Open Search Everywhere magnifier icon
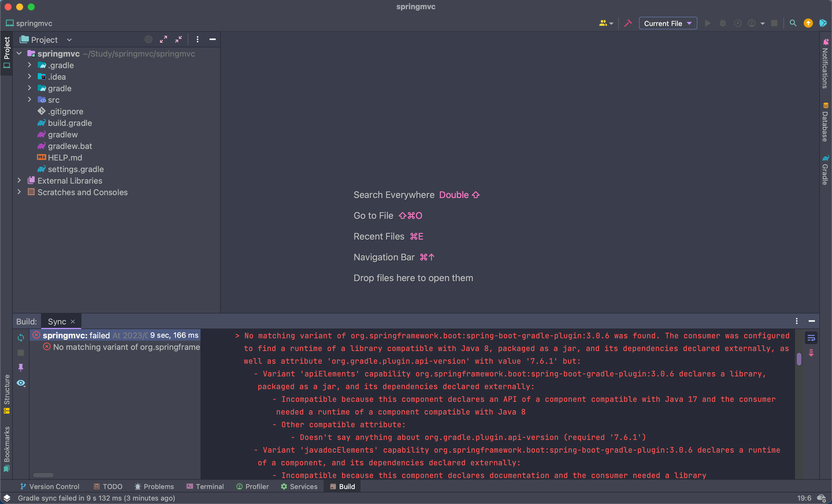The width and height of the screenshot is (832, 504). tap(793, 23)
